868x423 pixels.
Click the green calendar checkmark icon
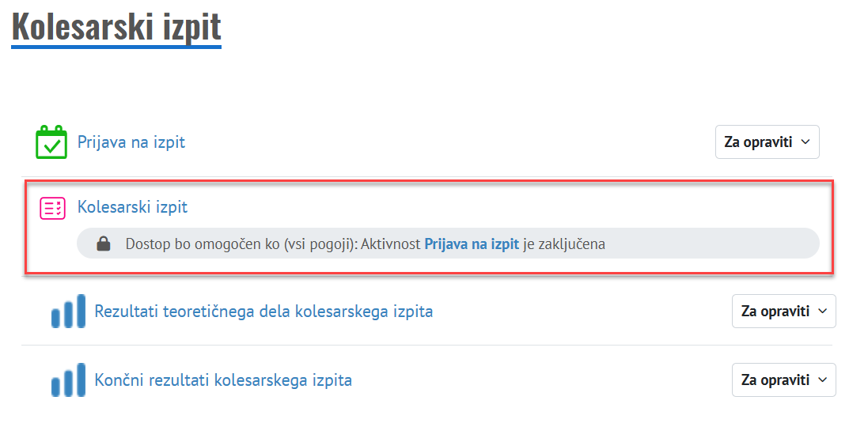(52, 143)
